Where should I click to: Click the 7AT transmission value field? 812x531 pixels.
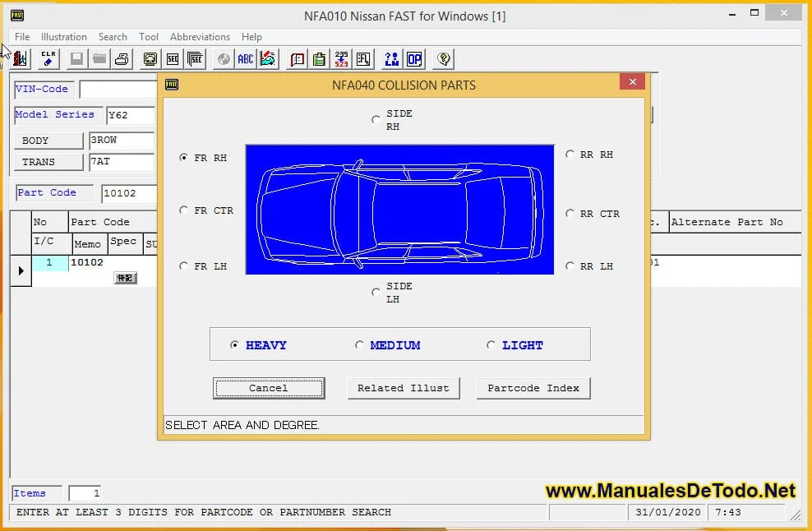point(122,162)
